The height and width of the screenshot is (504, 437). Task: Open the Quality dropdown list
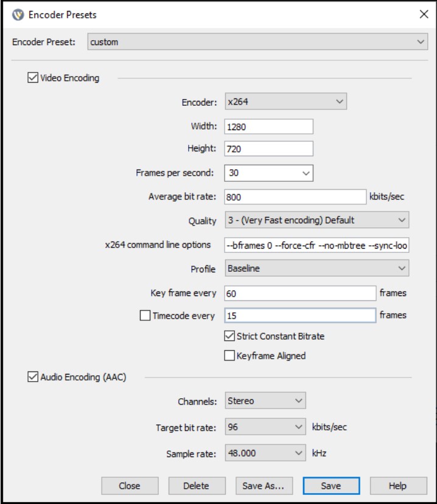[x=316, y=220]
